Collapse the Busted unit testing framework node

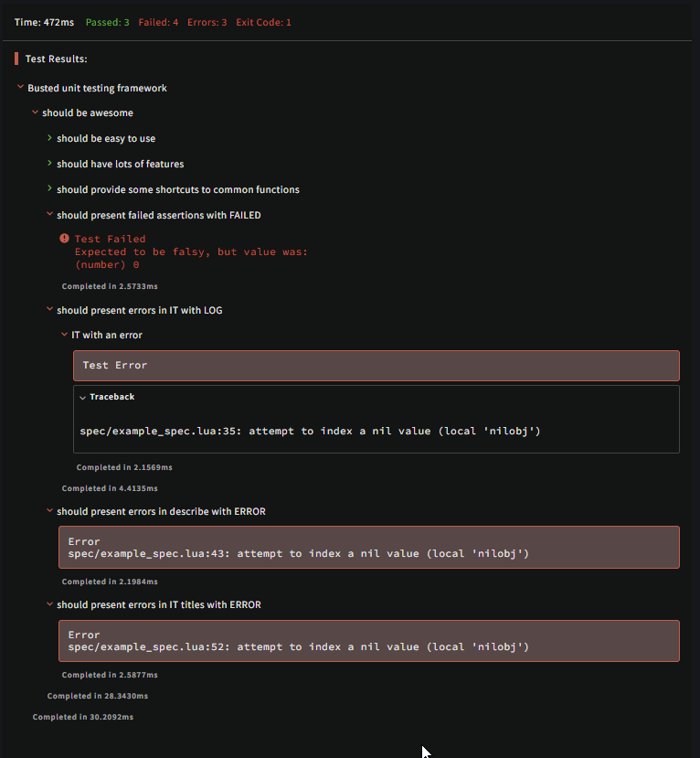coord(20,87)
